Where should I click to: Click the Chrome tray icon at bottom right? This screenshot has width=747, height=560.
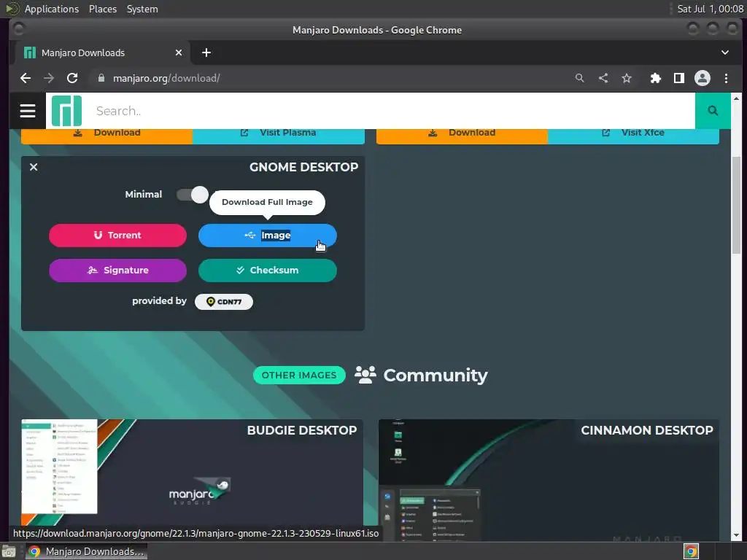click(691, 551)
